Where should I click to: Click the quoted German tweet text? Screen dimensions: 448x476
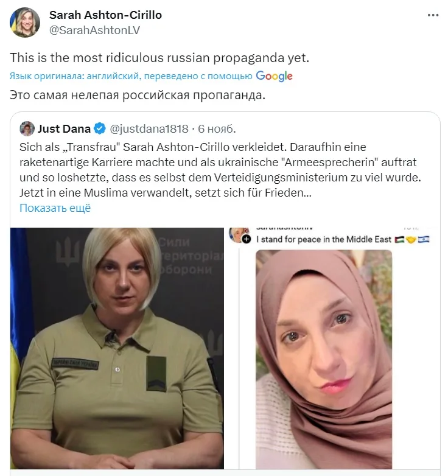pos(220,170)
